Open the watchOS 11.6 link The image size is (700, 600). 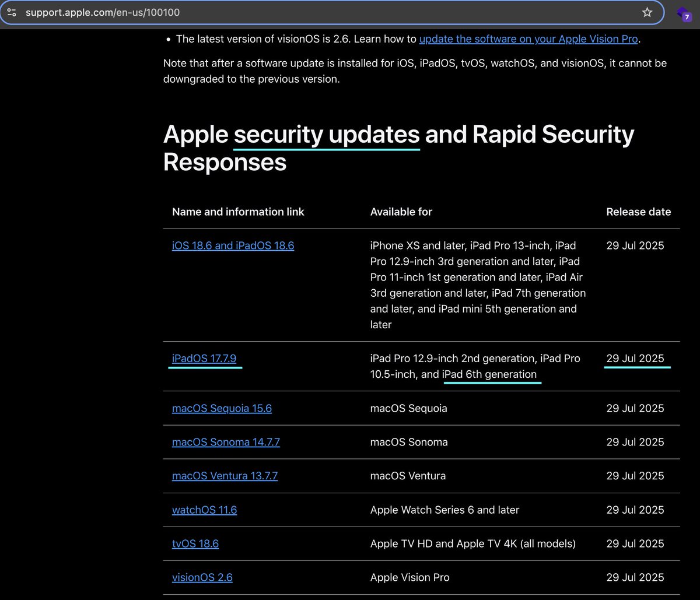204,510
